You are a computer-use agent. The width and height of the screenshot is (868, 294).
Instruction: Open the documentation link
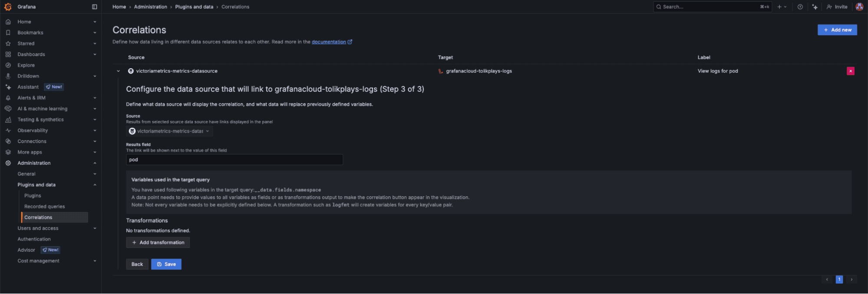(332, 42)
